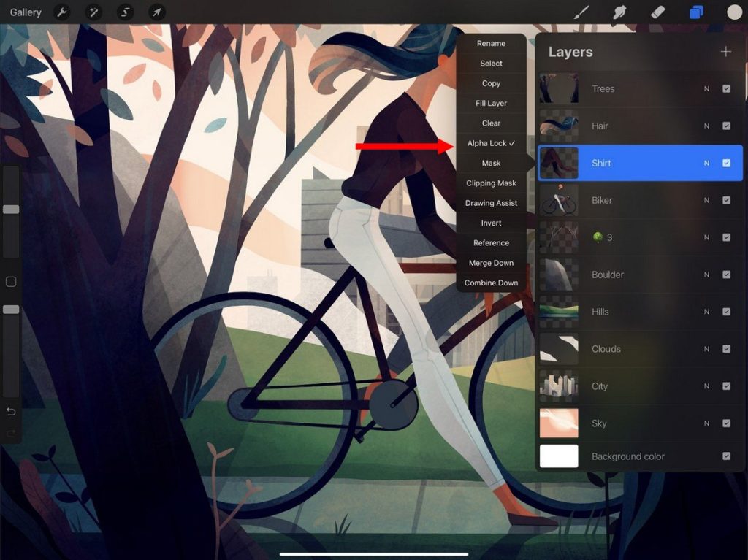This screenshot has height=560, width=748.
Task: Open the Adjustments menu
Action: (x=93, y=12)
